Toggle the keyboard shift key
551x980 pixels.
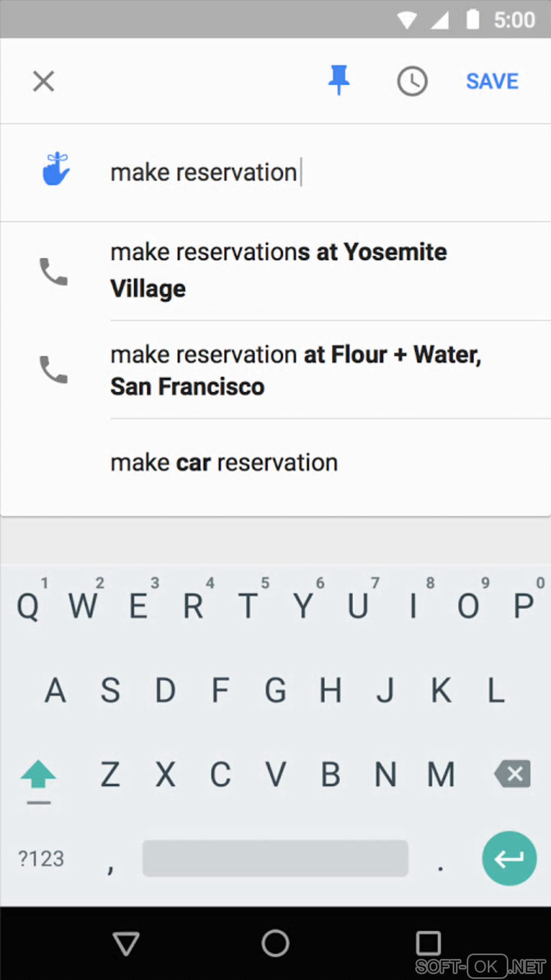tap(38, 775)
